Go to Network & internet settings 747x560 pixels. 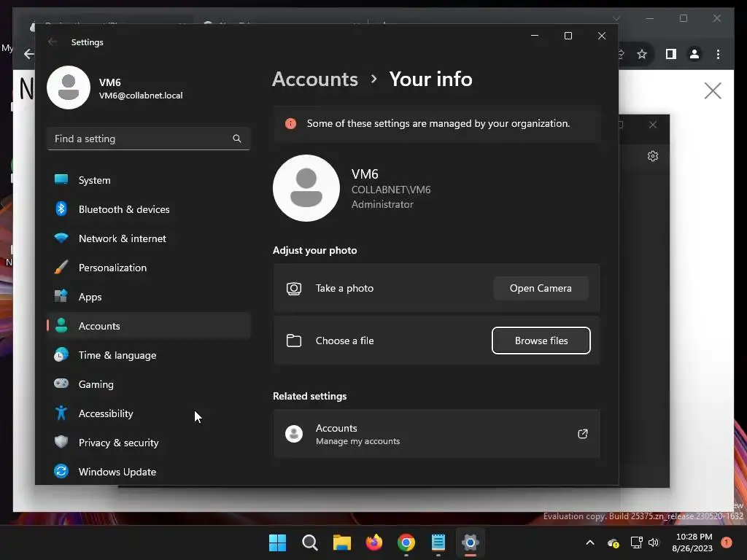149,238
